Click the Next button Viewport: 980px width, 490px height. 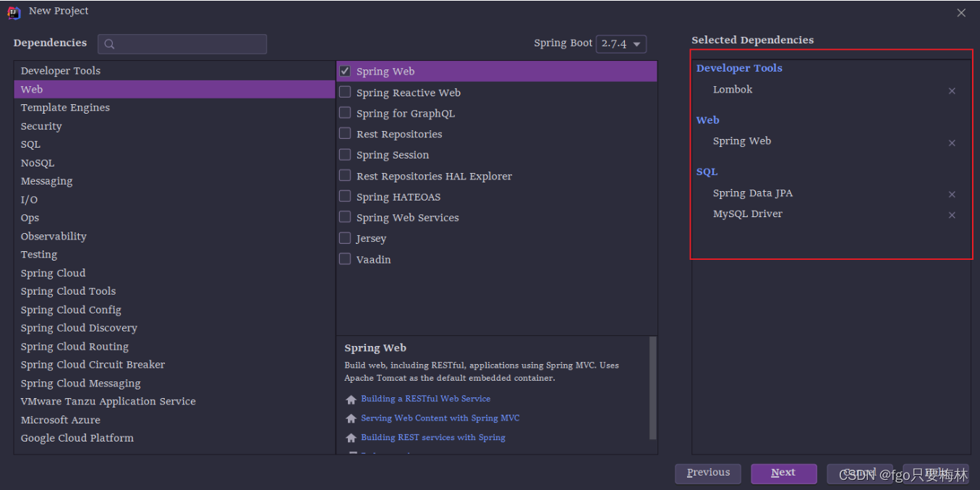783,473
